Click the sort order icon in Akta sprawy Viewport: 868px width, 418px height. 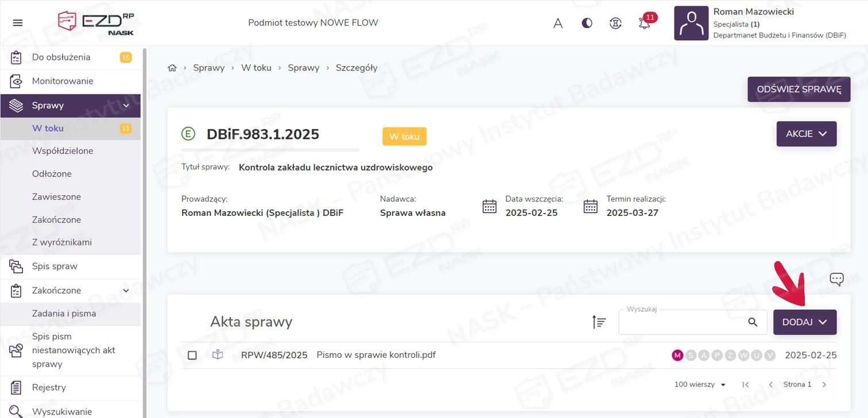coord(599,323)
